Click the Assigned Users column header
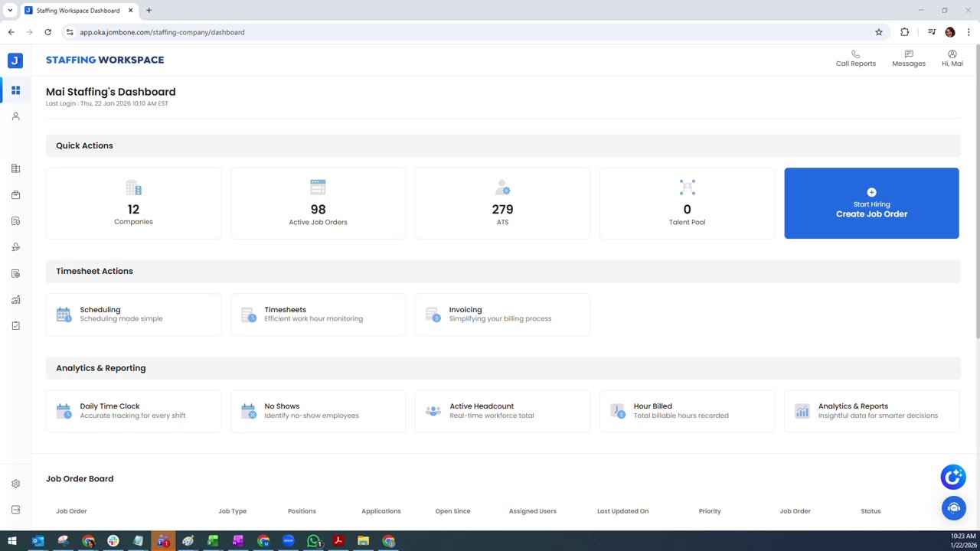This screenshot has width=980, height=551. coord(533,511)
